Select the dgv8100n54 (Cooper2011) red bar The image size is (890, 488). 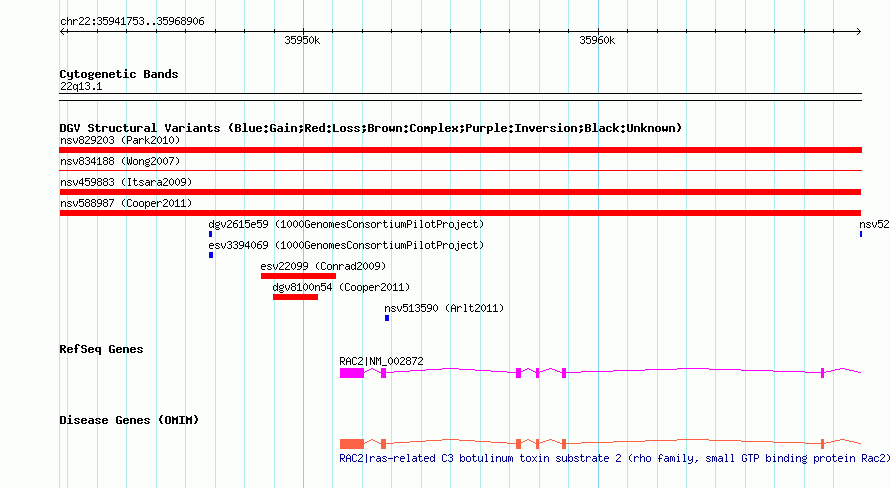295,297
